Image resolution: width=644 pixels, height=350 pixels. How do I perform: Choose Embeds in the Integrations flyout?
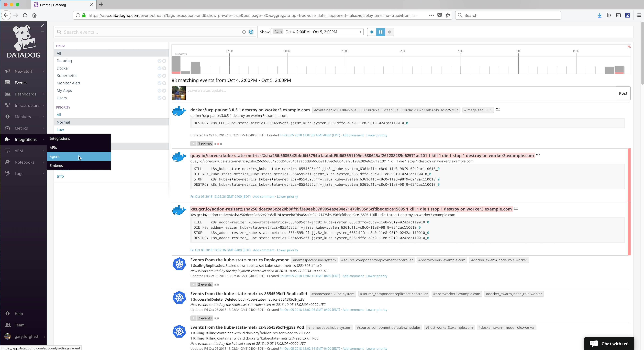point(79,166)
